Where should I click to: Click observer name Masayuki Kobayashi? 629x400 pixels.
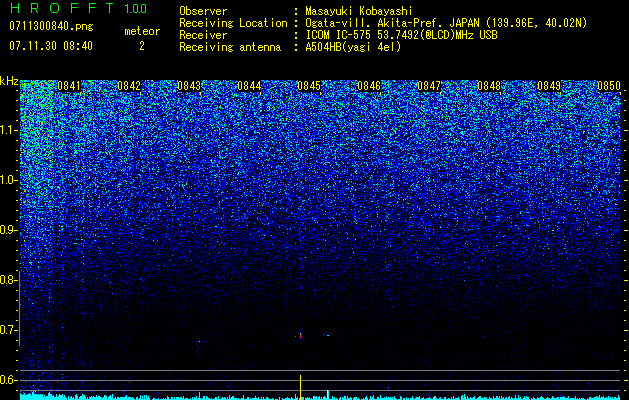(x=359, y=11)
